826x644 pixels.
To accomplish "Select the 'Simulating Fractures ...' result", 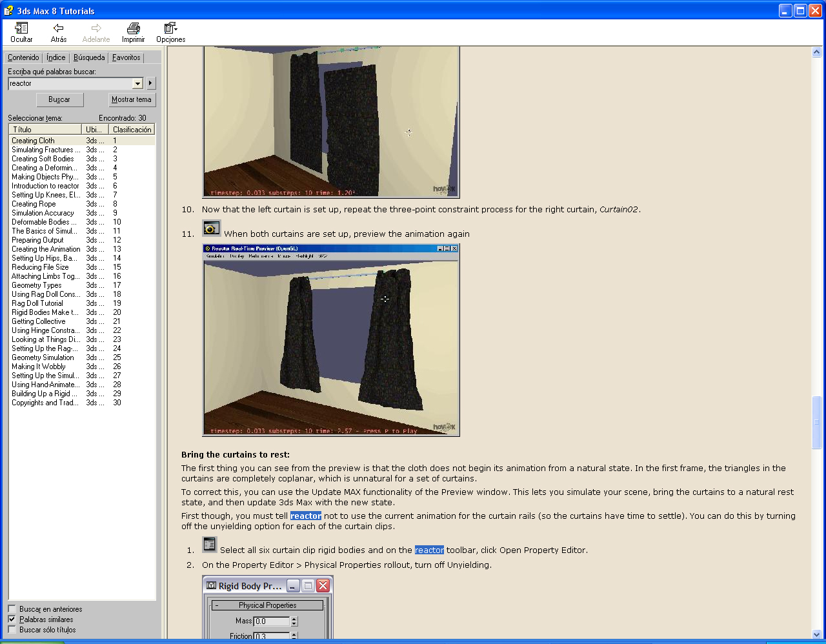I will point(46,150).
